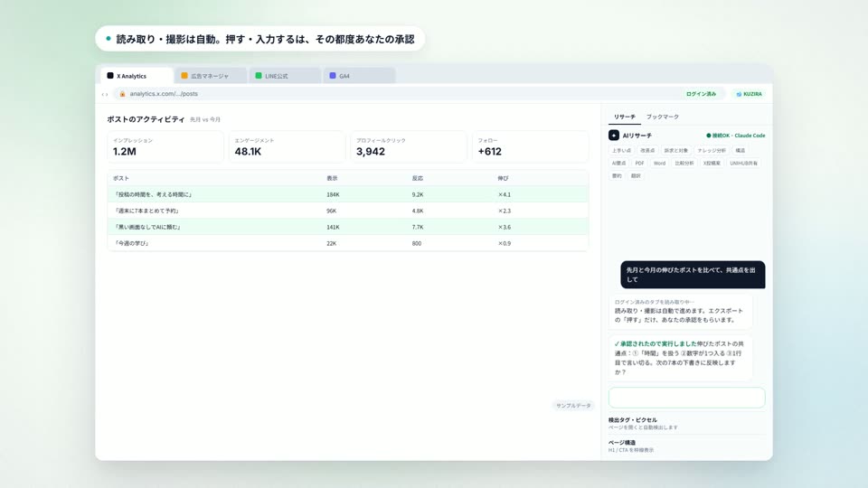Select the 訴求と対象 chip
The image size is (868, 488).
tap(676, 151)
